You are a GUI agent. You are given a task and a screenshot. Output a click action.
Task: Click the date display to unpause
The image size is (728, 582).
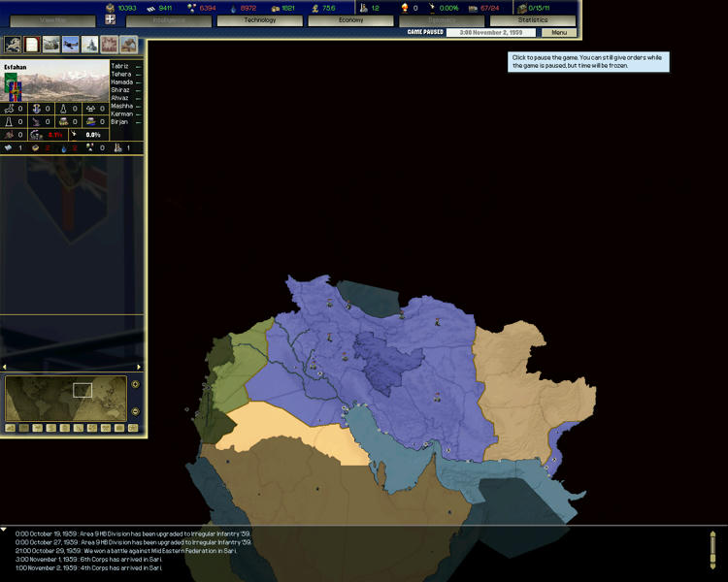click(x=491, y=32)
